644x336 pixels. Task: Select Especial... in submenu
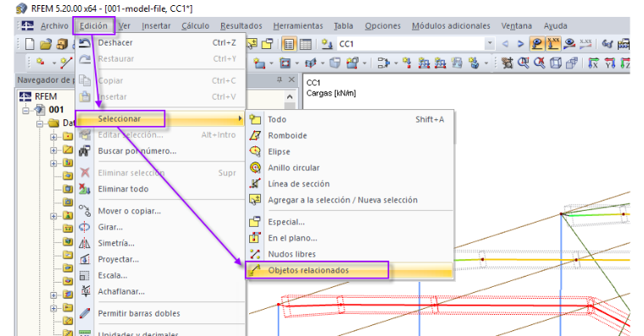click(349, 222)
